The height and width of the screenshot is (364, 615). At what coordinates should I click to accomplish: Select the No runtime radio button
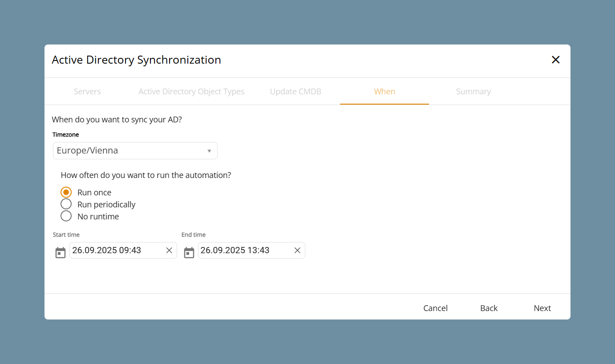(66, 216)
